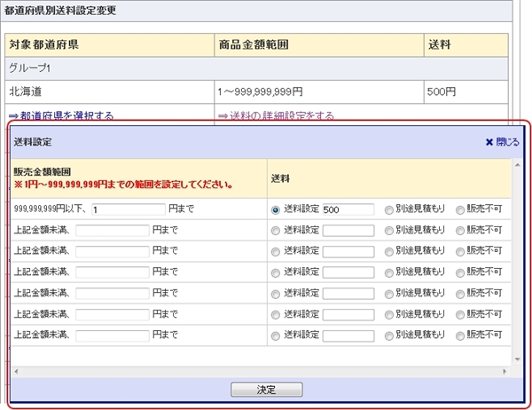Choose 送料設定 radio in the second row
Viewport: 532px width, 410px height.
(275, 230)
